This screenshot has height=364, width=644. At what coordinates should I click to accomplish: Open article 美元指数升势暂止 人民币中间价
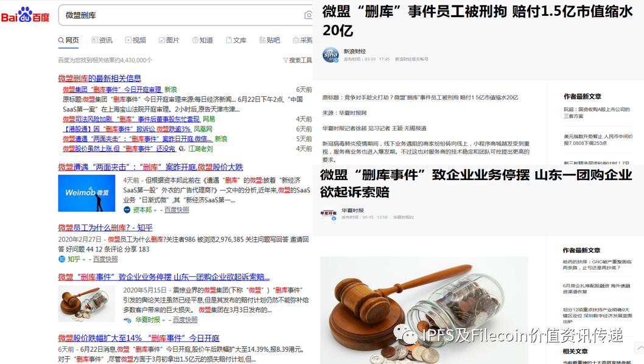(x=598, y=139)
